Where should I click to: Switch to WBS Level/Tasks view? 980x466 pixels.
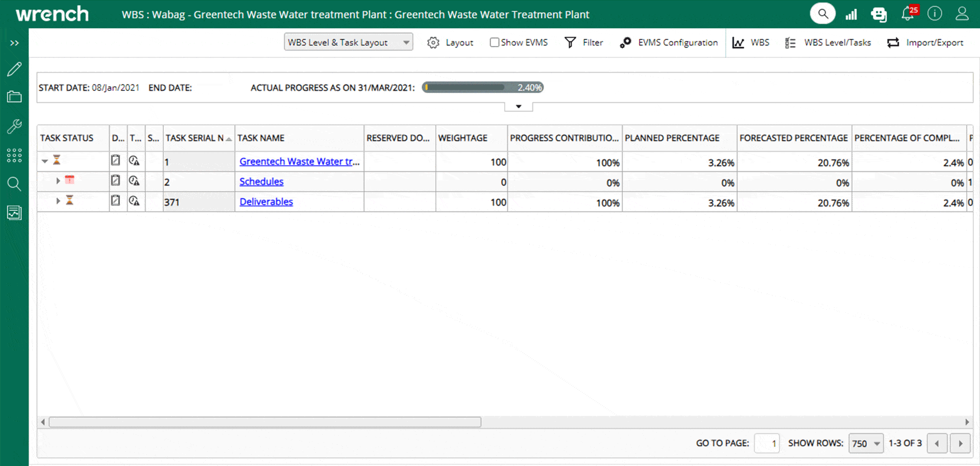pyautogui.click(x=828, y=42)
